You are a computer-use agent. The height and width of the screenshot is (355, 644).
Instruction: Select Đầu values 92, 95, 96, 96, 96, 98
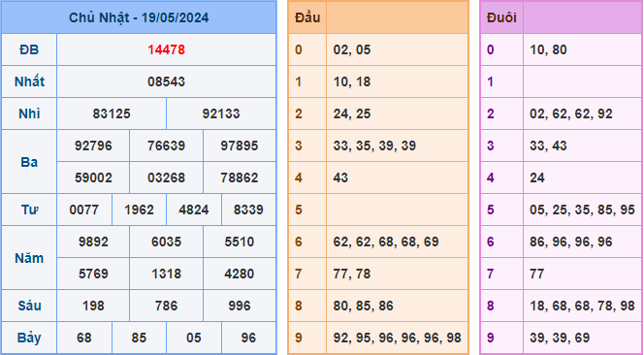point(397,339)
